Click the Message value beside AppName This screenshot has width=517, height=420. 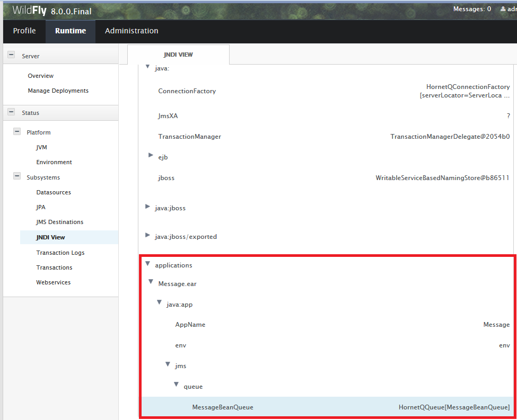(x=496, y=325)
